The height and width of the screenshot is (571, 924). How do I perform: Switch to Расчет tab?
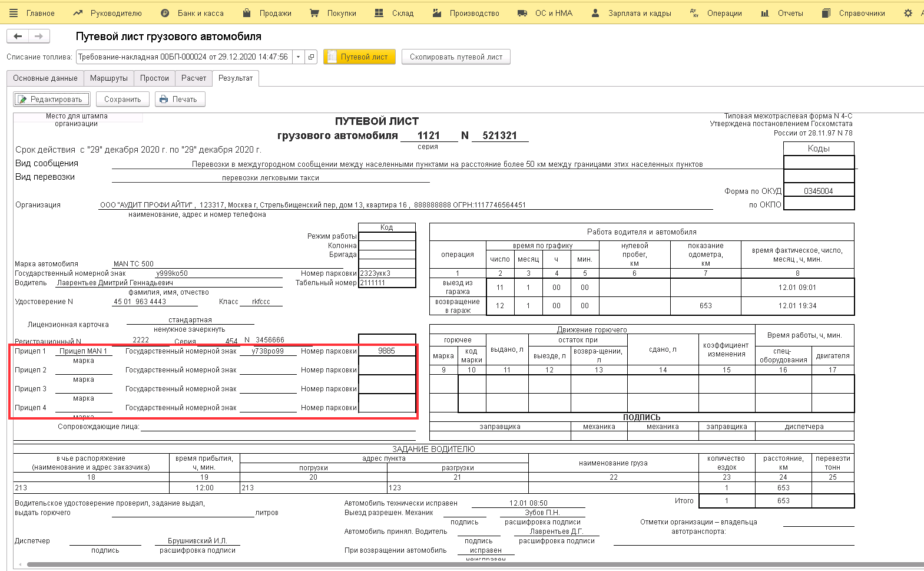pyautogui.click(x=194, y=78)
